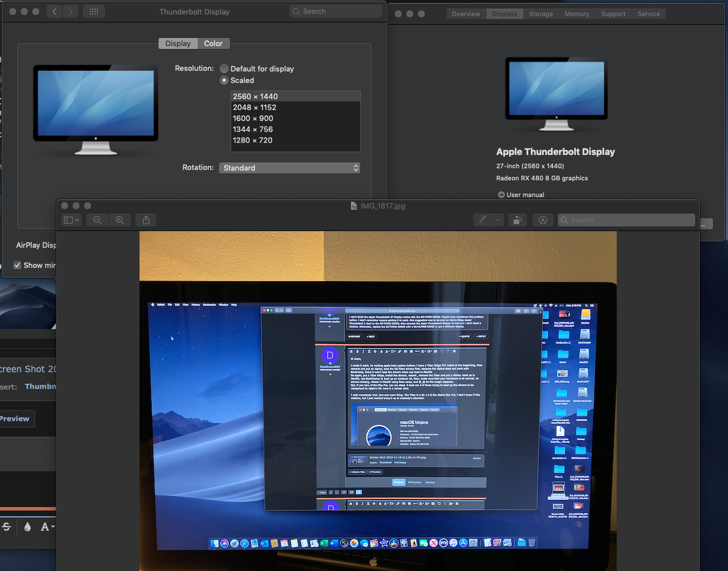The image size is (728, 571).
Task: Choose the 1600 × 900 resolution
Action: tap(295, 118)
